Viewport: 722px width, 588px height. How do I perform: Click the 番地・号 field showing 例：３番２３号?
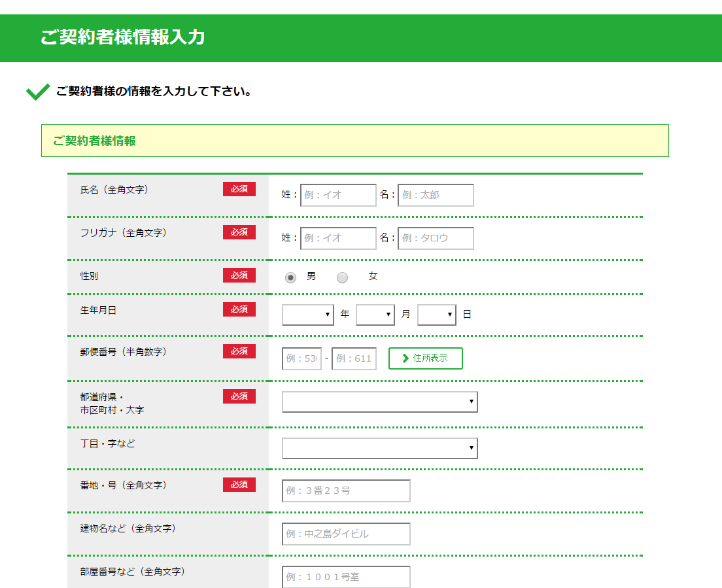click(346, 491)
